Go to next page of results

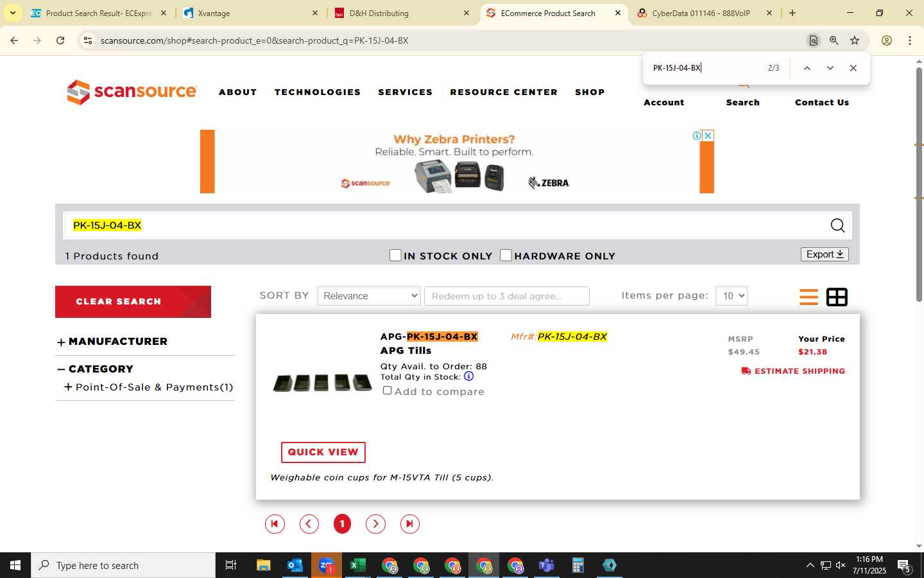[x=375, y=524]
